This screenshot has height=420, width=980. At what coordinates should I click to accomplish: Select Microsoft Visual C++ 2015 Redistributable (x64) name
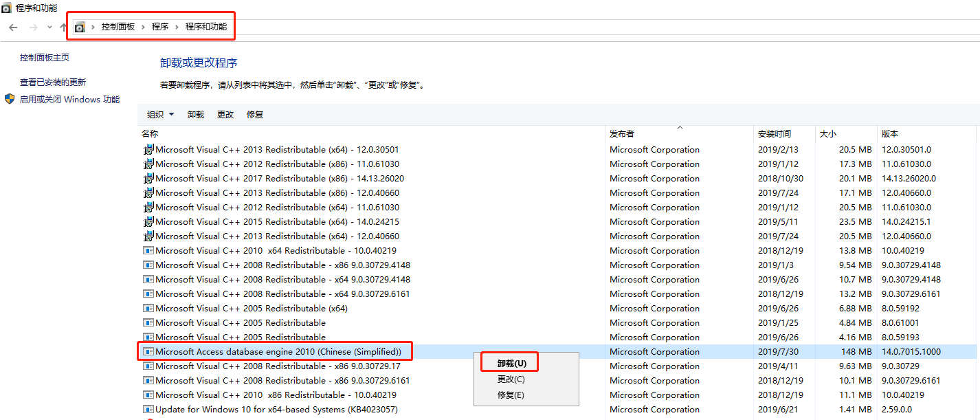pyautogui.click(x=277, y=221)
